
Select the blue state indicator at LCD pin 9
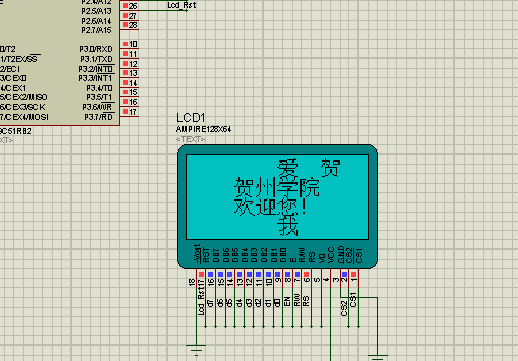(x=278, y=274)
